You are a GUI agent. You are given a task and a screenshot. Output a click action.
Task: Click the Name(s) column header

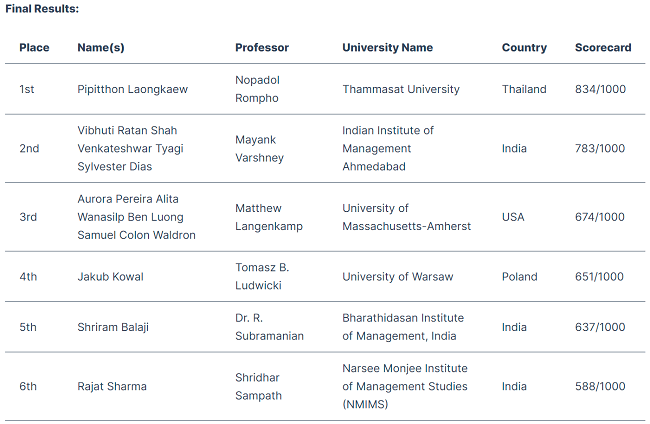coord(101,47)
